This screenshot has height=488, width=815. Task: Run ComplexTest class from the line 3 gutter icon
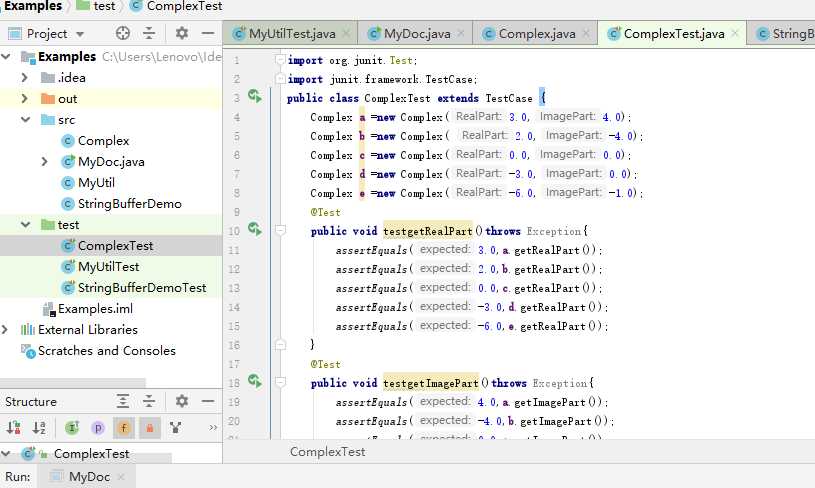255,96
